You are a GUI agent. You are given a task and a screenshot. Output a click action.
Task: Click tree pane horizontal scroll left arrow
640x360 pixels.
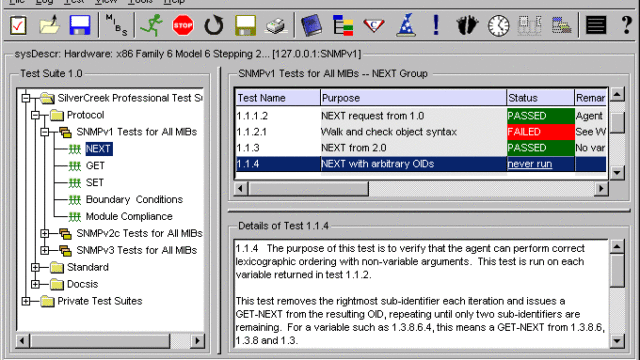click(x=22, y=340)
